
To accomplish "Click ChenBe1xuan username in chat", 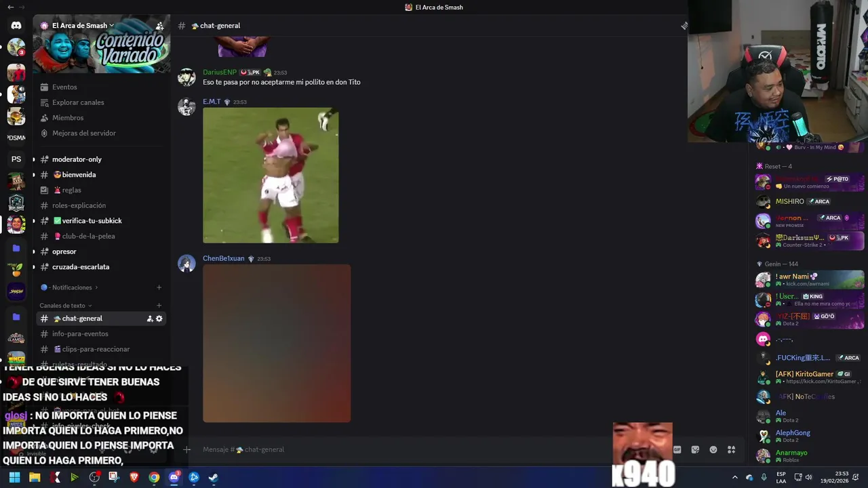I will click(224, 258).
